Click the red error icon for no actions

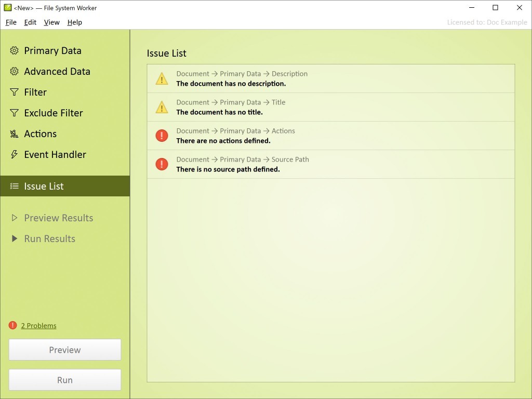click(x=162, y=136)
